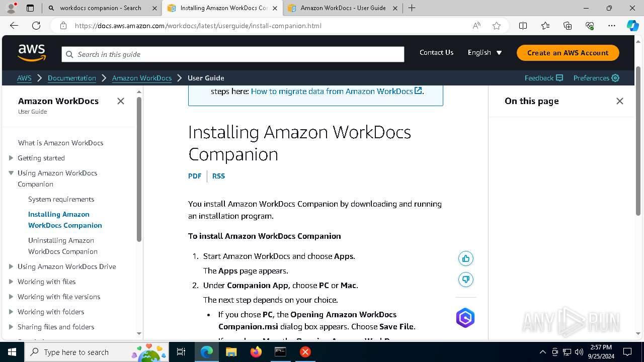Image resolution: width=644 pixels, height=362 pixels.
Task: Open Uninstalling Amazon WorkDocs Companion page
Action: click(63, 246)
